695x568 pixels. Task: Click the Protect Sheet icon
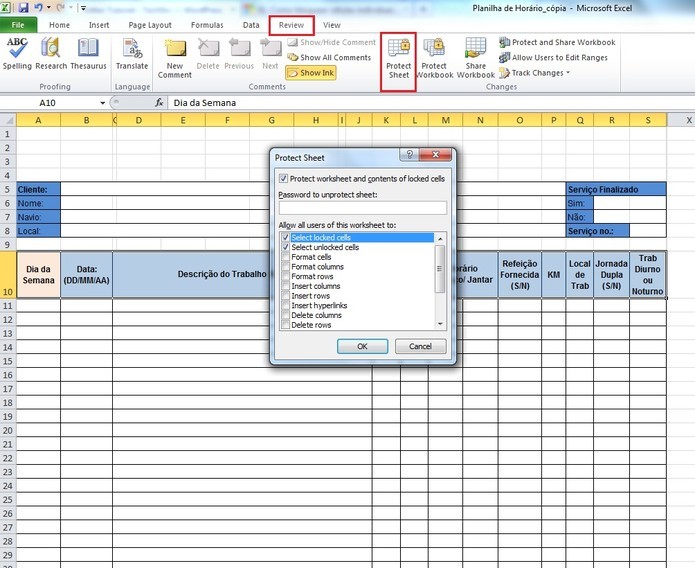click(398, 59)
